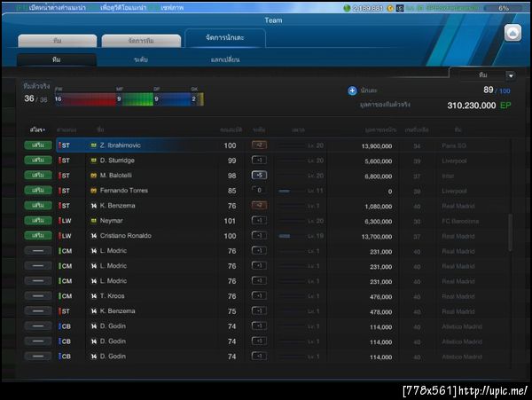
Task: Toggle the grey squad button for K. Benzema rated 75
Action: coord(38,311)
